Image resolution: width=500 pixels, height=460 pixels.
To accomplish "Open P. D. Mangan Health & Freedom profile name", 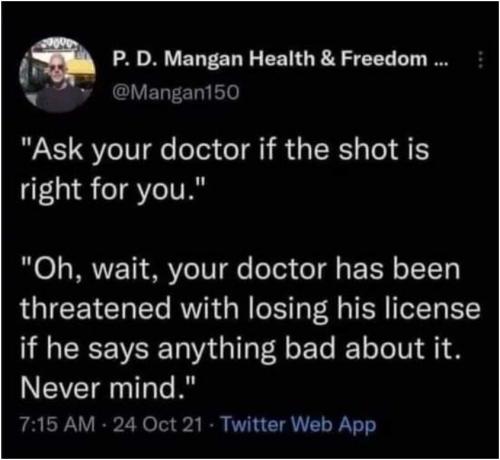I will point(280,59).
